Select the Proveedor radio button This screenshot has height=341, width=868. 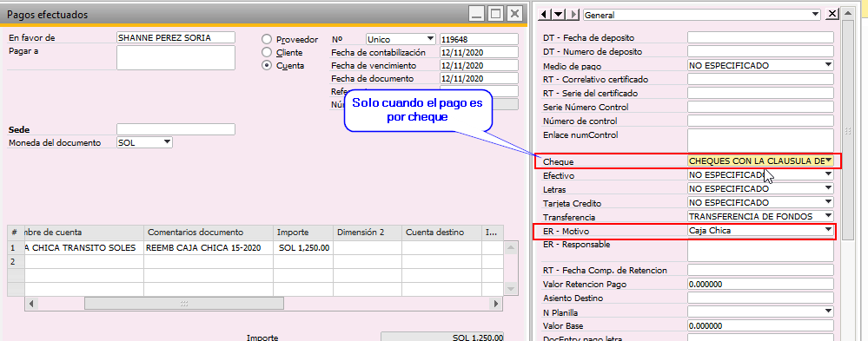click(x=267, y=39)
